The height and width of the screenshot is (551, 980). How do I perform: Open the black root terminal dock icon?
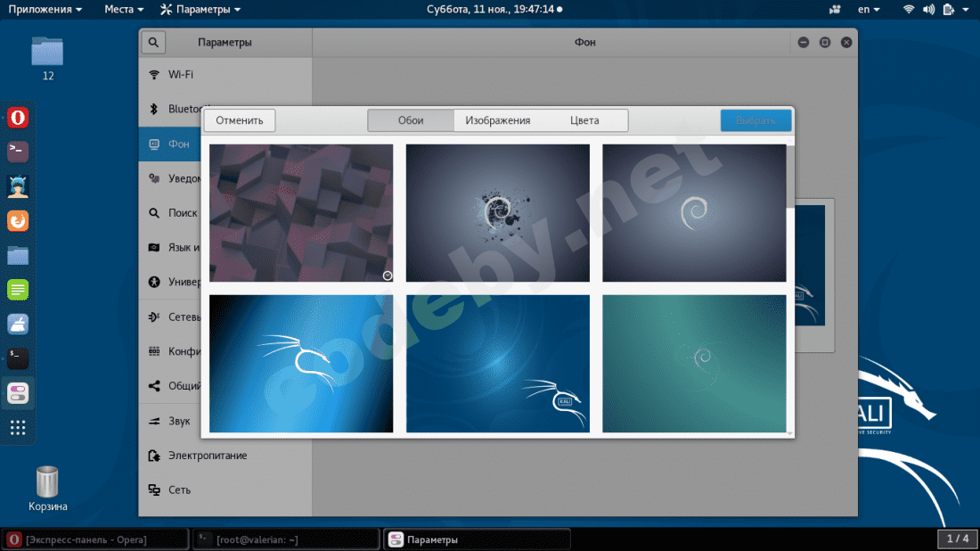click(x=18, y=358)
